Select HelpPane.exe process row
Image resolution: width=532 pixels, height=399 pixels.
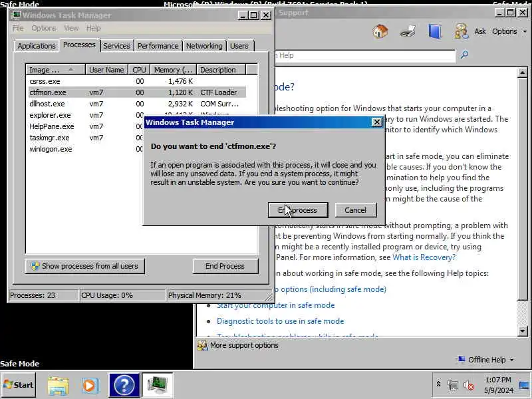(86, 126)
